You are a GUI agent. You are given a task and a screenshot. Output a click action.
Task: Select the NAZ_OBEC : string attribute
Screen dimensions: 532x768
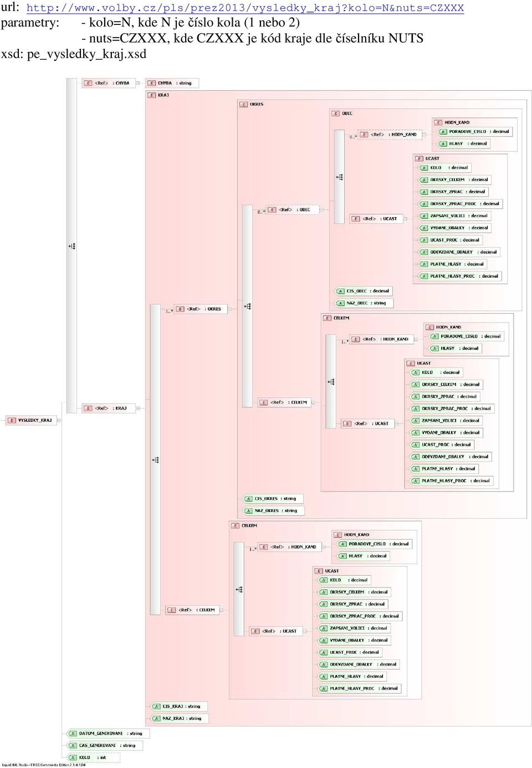pyautogui.click(x=364, y=303)
